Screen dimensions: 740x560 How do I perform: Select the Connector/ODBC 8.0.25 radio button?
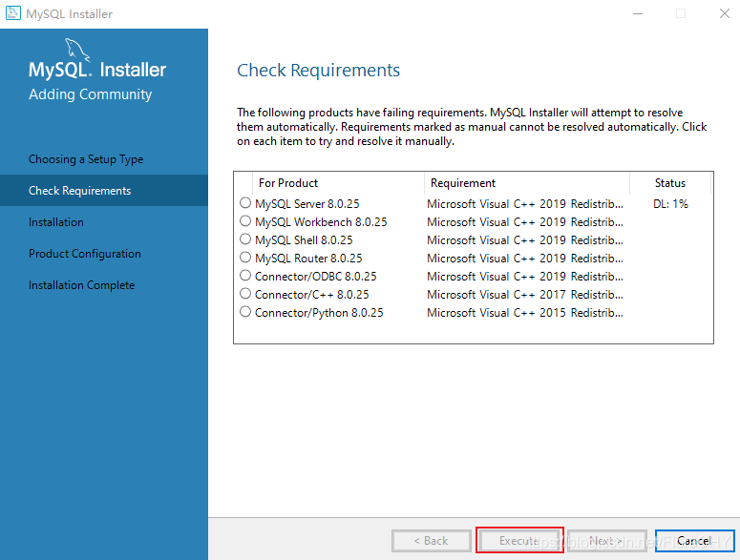[245, 276]
